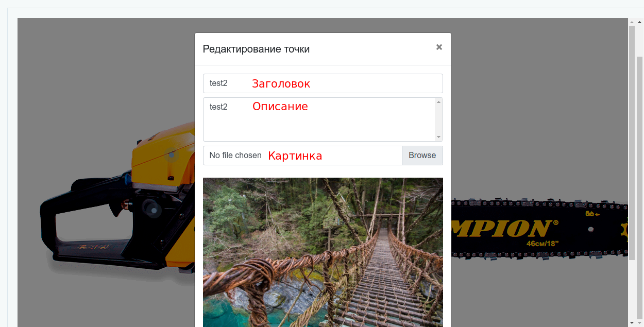
Task: Click the red "Картинка" label
Action: pyautogui.click(x=295, y=156)
